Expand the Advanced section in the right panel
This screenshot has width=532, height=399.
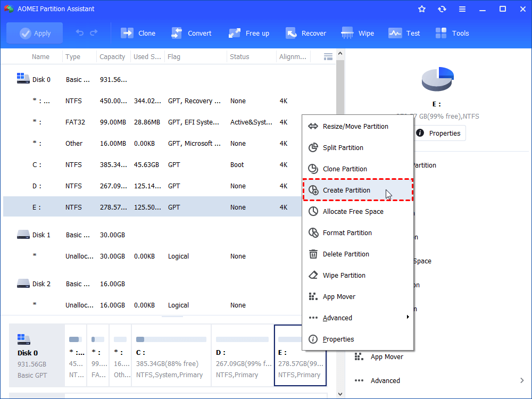(x=384, y=380)
